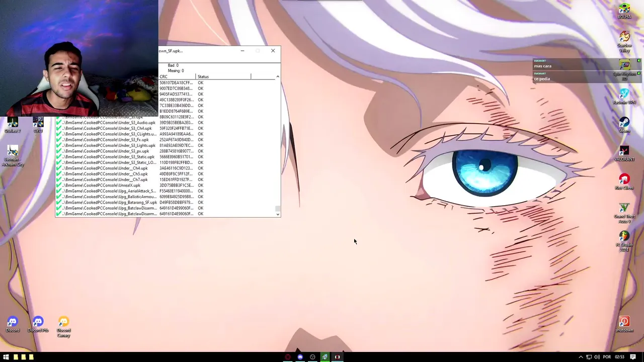
Task: Launch the Grand Theft Auto V desktop shortcut
Action: pyautogui.click(x=624, y=213)
